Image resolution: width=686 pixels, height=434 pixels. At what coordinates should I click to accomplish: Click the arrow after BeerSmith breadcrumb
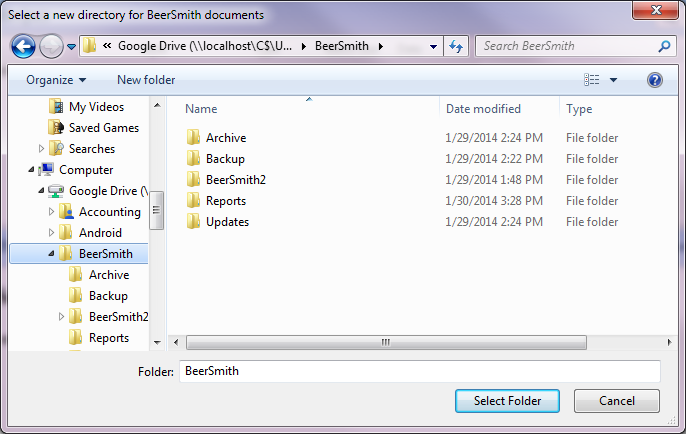[381, 46]
